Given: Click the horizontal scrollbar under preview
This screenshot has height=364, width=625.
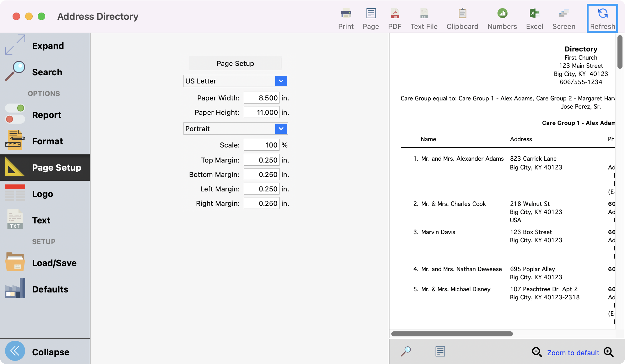Looking at the screenshot, I should pyautogui.click(x=452, y=334).
